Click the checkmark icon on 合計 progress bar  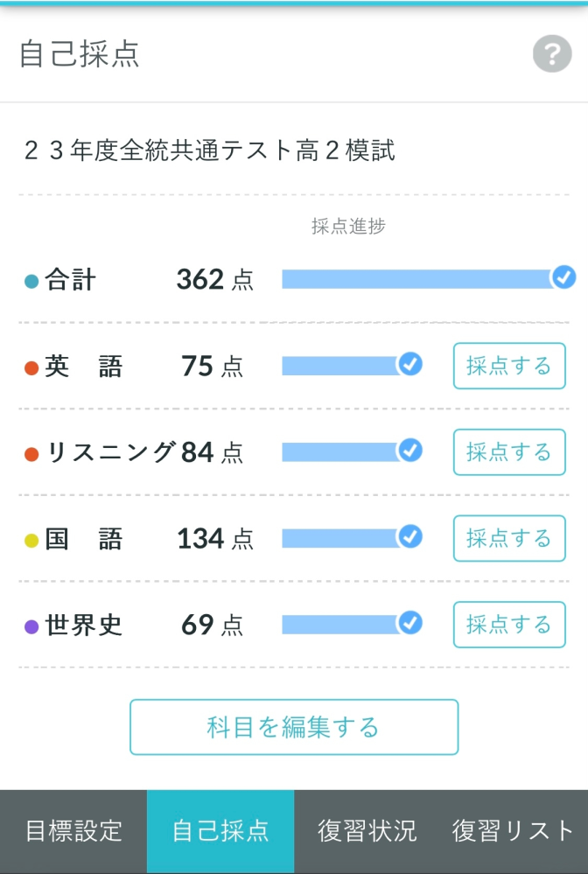pyautogui.click(x=563, y=277)
